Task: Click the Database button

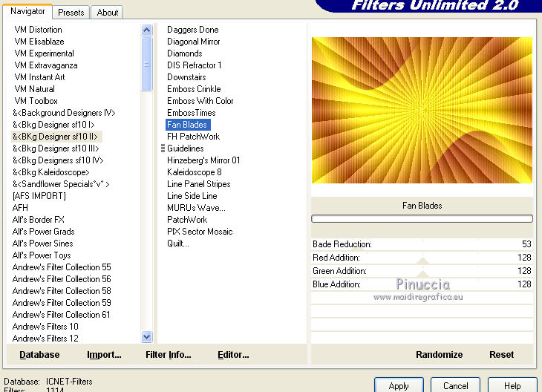Action: tap(39, 355)
